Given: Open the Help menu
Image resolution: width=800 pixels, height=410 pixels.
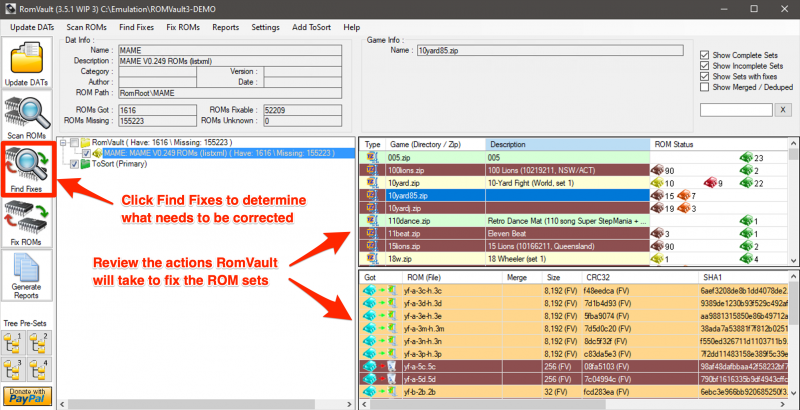Looking at the screenshot, I should [352, 28].
